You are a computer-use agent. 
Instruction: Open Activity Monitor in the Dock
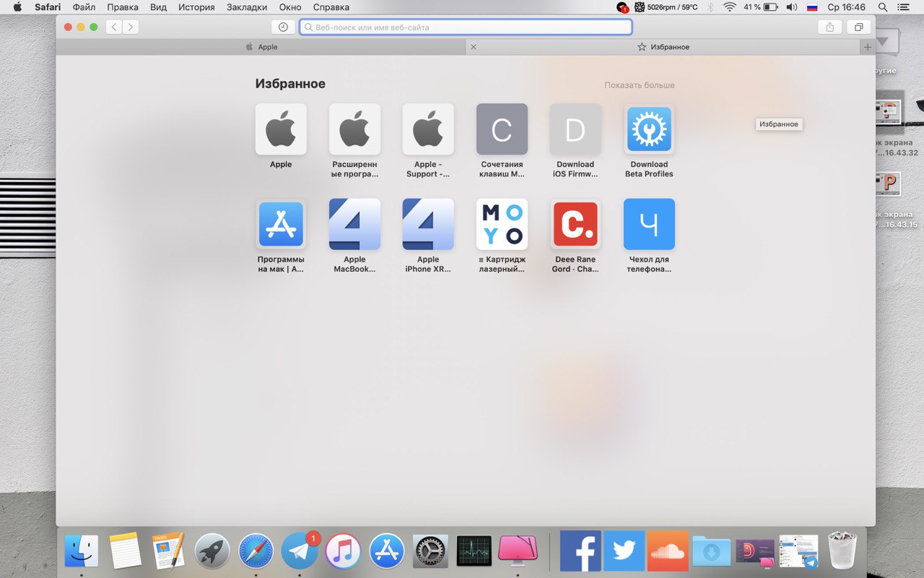[x=474, y=551]
